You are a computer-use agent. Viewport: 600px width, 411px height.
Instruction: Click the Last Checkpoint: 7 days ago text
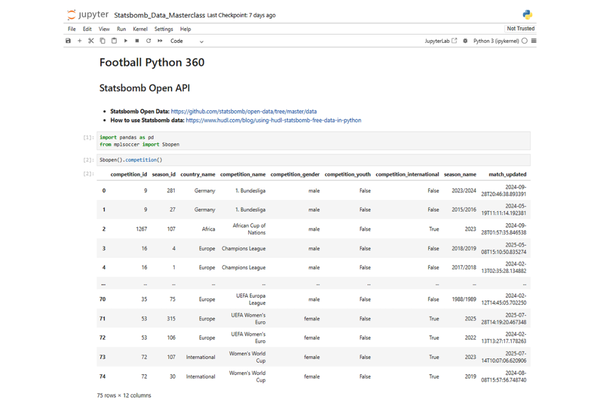click(x=241, y=15)
